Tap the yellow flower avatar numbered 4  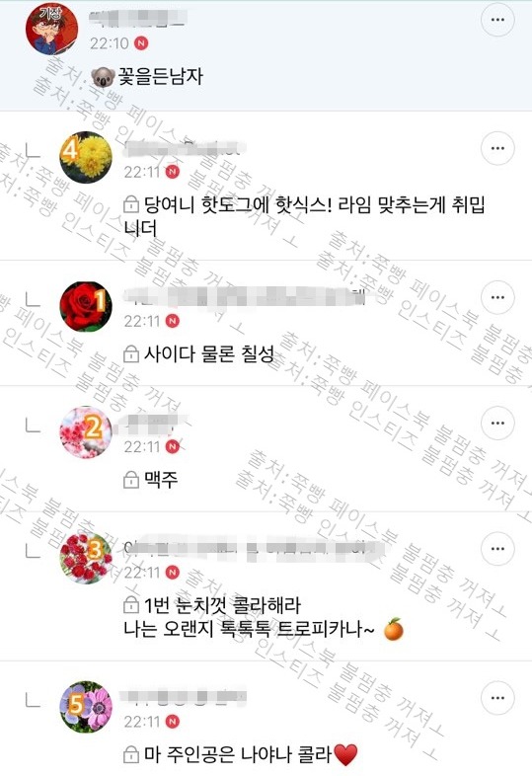coord(86,157)
